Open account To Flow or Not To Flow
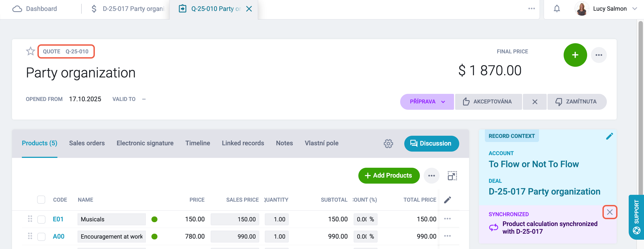Screen dimensions: 644x249 coord(534,164)
